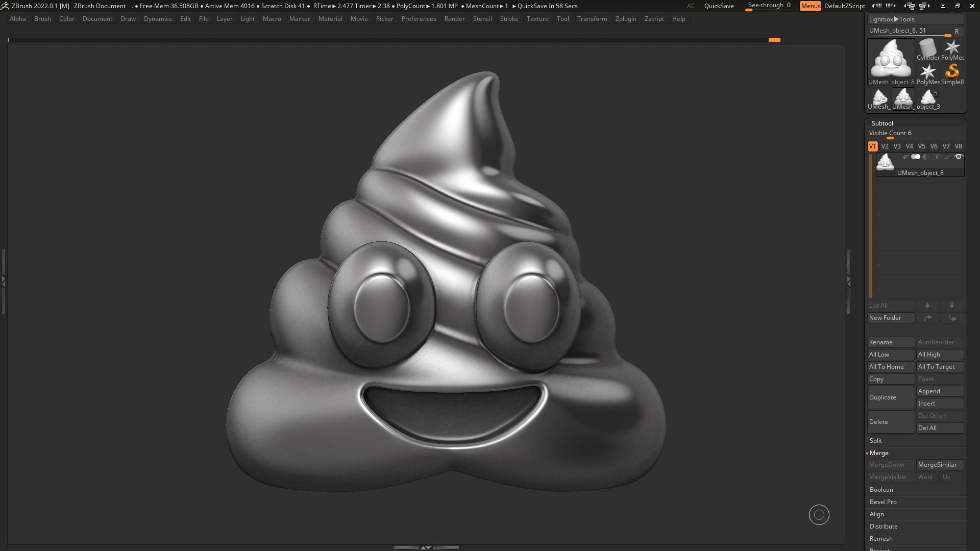Click the move to top curved arrow icon
The width and height of the screenshot is (980, 551).
(x=927, y=318)
